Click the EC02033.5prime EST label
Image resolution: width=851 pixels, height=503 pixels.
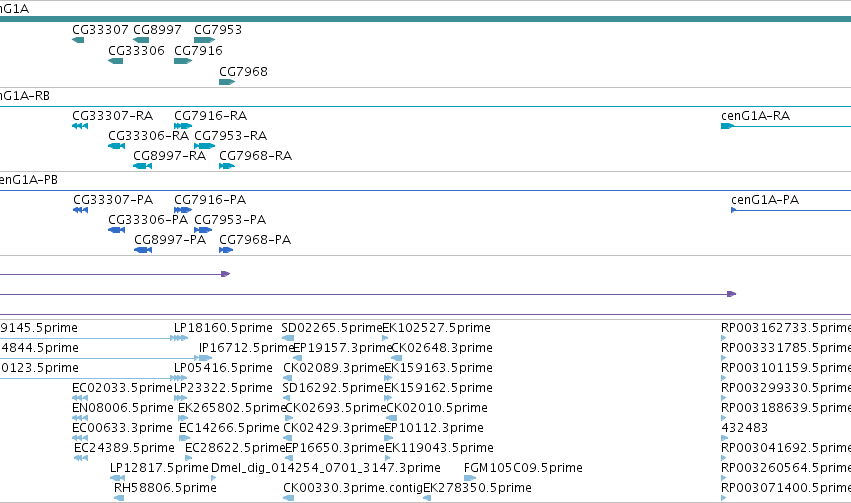122,388
